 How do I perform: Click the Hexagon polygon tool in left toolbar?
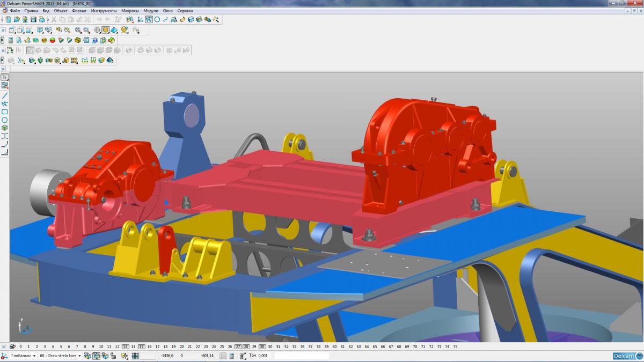click(x=5, y=120)
